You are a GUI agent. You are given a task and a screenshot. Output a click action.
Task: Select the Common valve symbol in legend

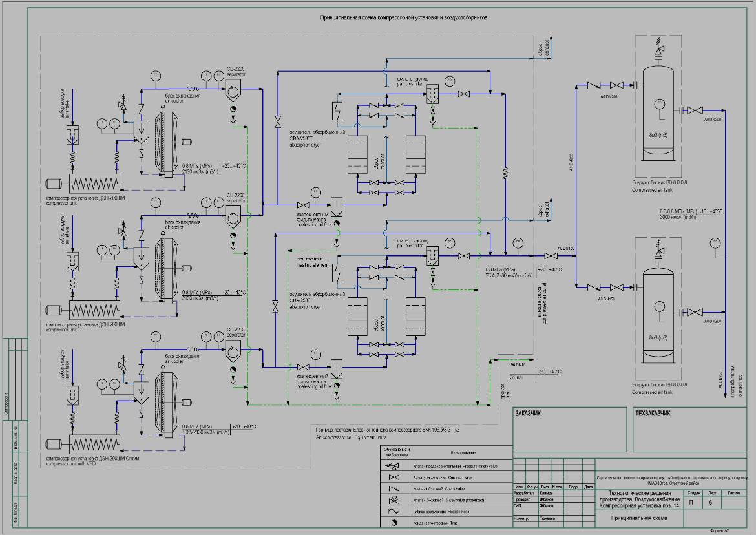pos(395,477)
